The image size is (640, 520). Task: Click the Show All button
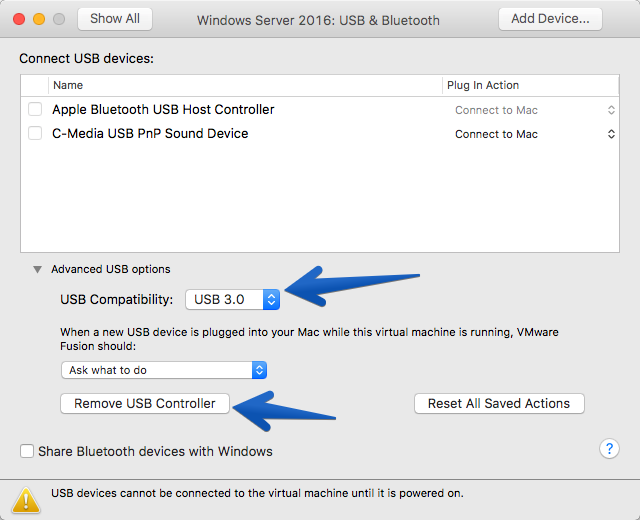[x=115, y=19]
